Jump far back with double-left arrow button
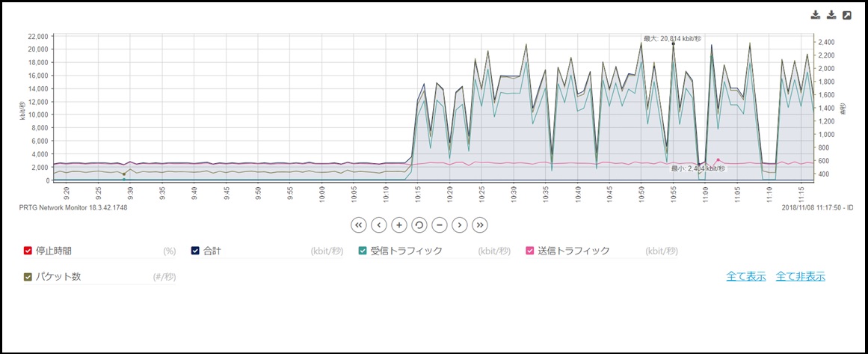Viewport: 868px width, 354px height. [358, 225]
